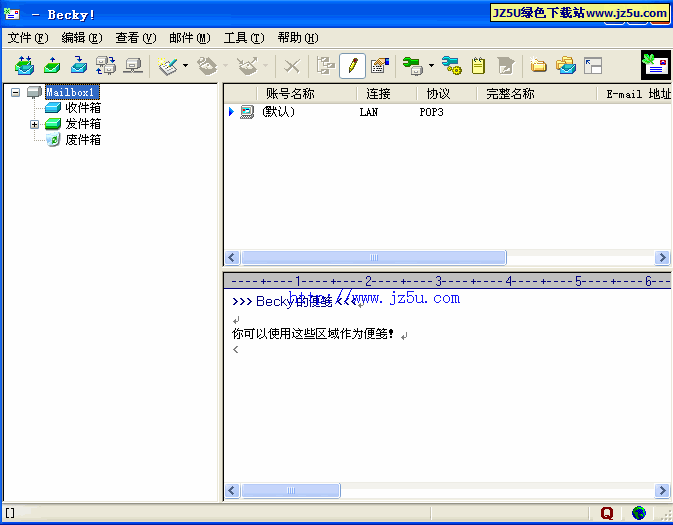Click the folder-with-tray mailbox icon

pos(566,65)
